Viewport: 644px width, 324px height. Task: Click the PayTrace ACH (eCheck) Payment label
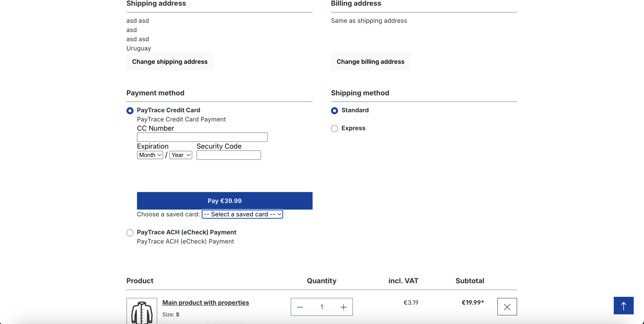pyautogui.click(x=186, y=232)
